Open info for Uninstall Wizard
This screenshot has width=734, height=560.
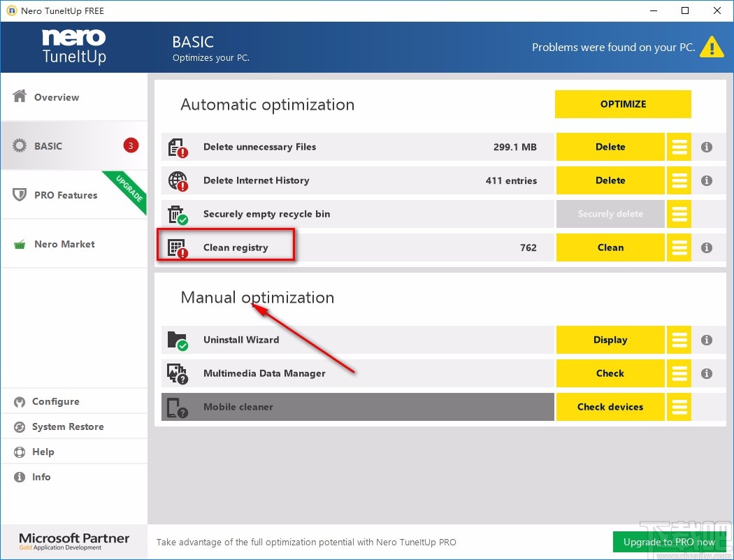click(706, 340)
